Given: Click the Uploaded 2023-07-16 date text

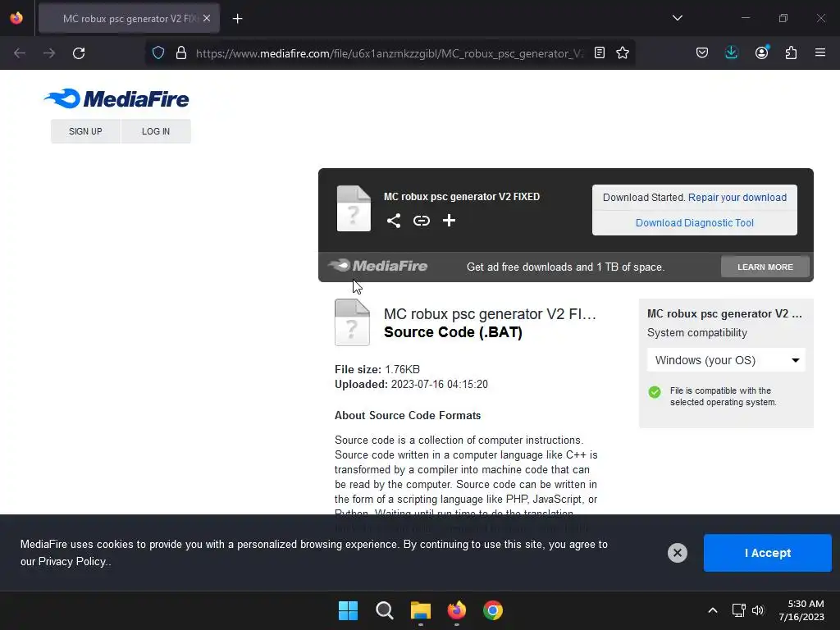Looking at the screenshot, I should pyautogui.click(x=411, y=384).
